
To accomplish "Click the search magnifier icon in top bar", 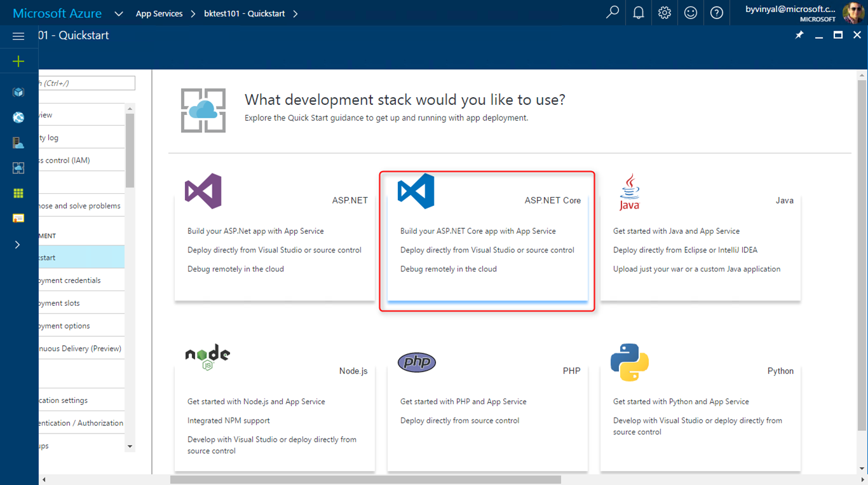I will (x=612, y=13).
